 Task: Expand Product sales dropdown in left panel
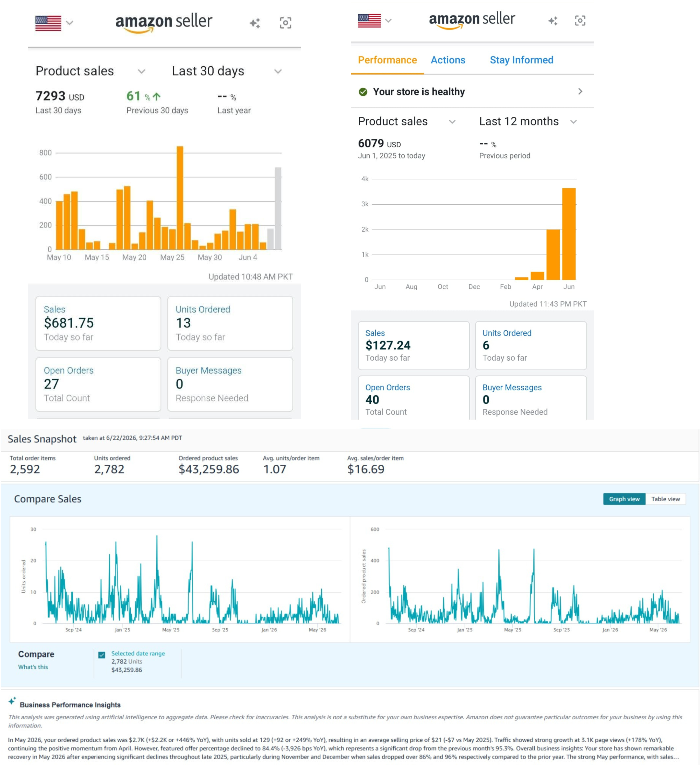(90, 71)
